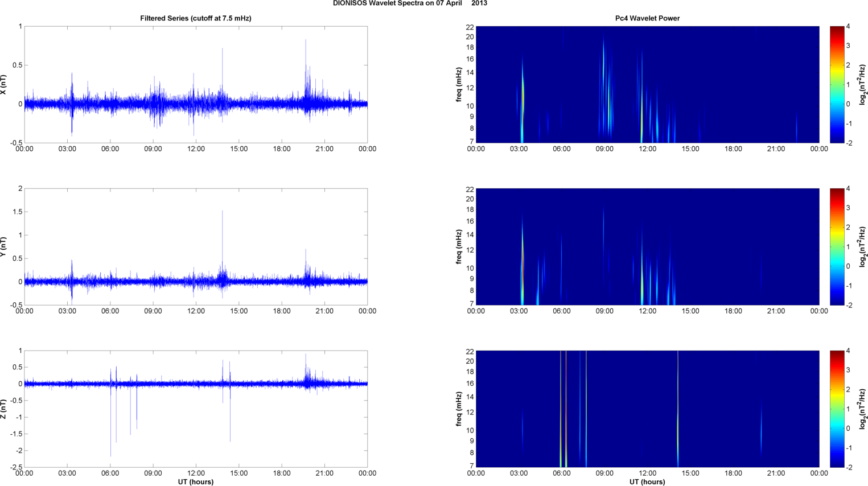Select the Pc4 Wavelet Power column title

coord(647,18)
